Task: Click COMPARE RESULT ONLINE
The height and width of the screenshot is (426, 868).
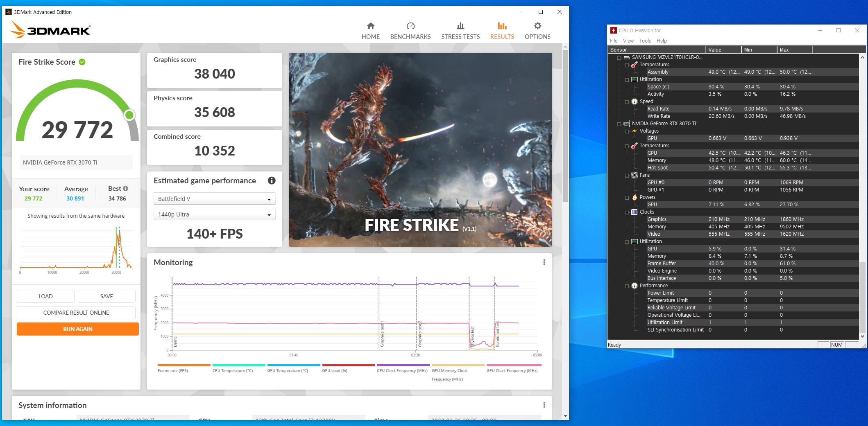Action: (x=76, y=313)
